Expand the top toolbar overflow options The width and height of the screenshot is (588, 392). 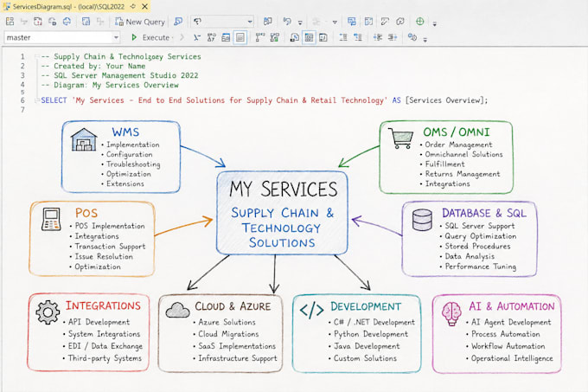point(435,23)
